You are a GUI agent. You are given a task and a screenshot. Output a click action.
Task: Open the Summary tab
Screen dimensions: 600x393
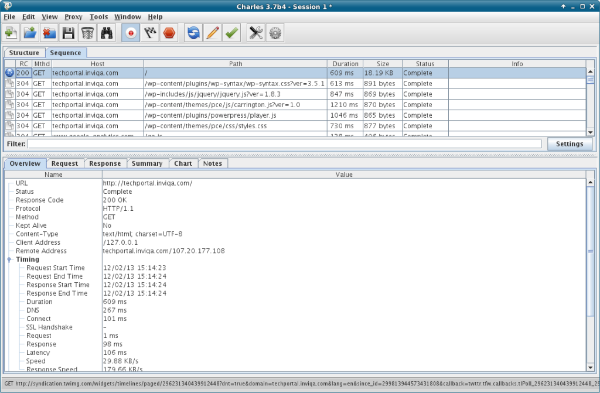147,164
